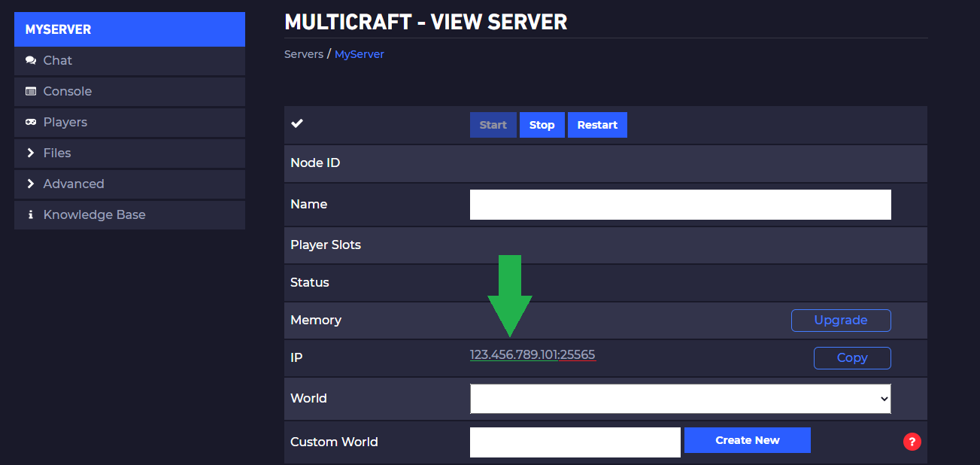Select the MYSERVER sidebar header
980x465 pixels.
click(x=129, y=29)
